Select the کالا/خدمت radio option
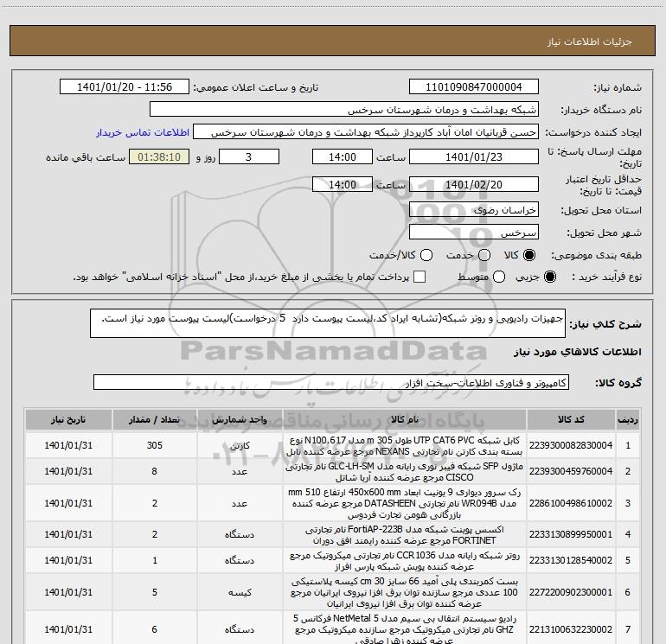This screenshot has width=666, height=644. coord(426,255)
